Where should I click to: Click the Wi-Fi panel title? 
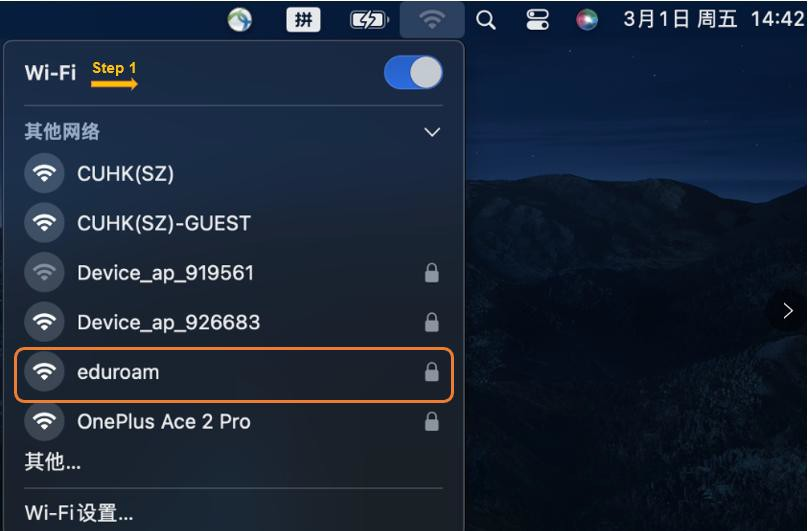[x=50, y=72]
